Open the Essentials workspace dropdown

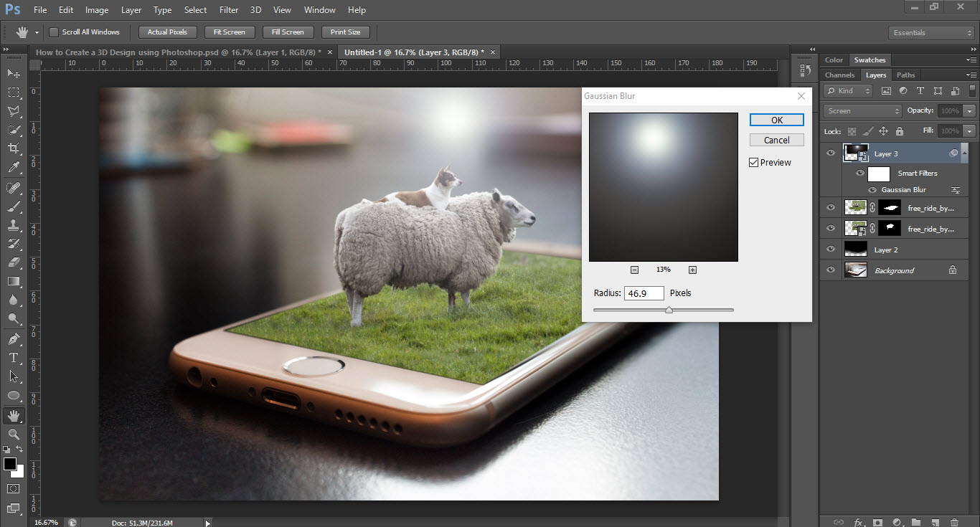(x=931, y=33)
